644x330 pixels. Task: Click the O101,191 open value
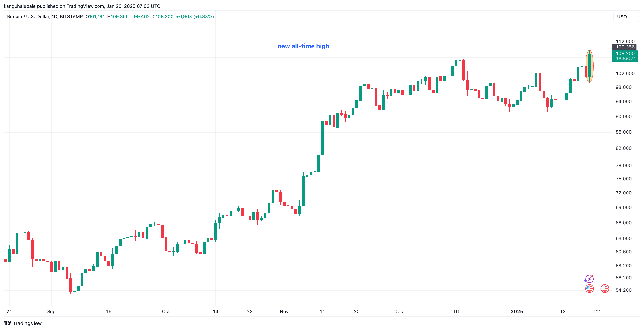click(x=95, y=16)
